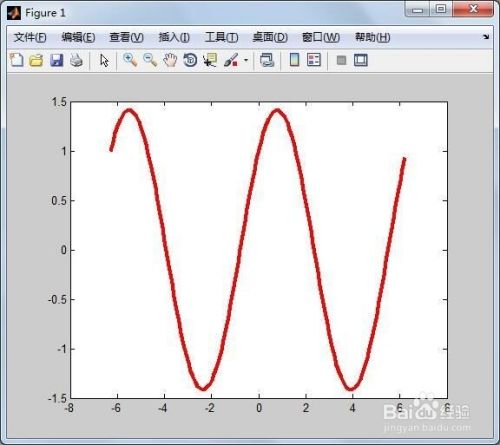
Task: Click the MATLAB icon in title bar
Action: point(14,13)
